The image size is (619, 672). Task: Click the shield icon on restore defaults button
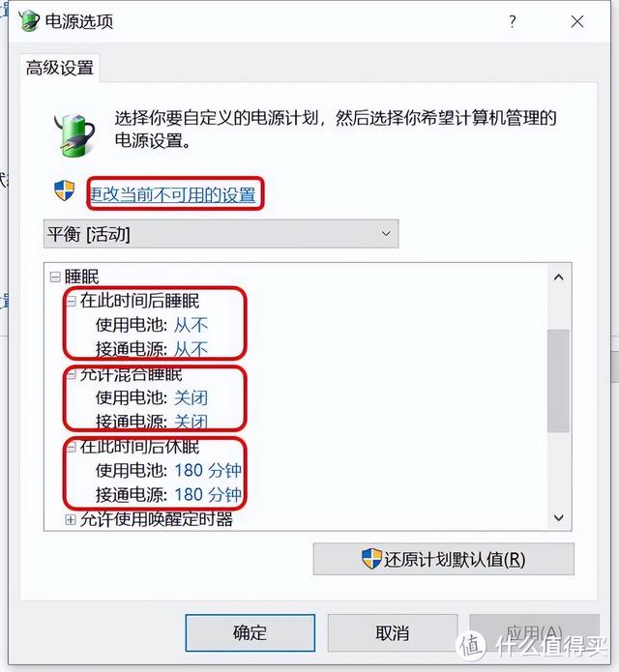(371, 559)
